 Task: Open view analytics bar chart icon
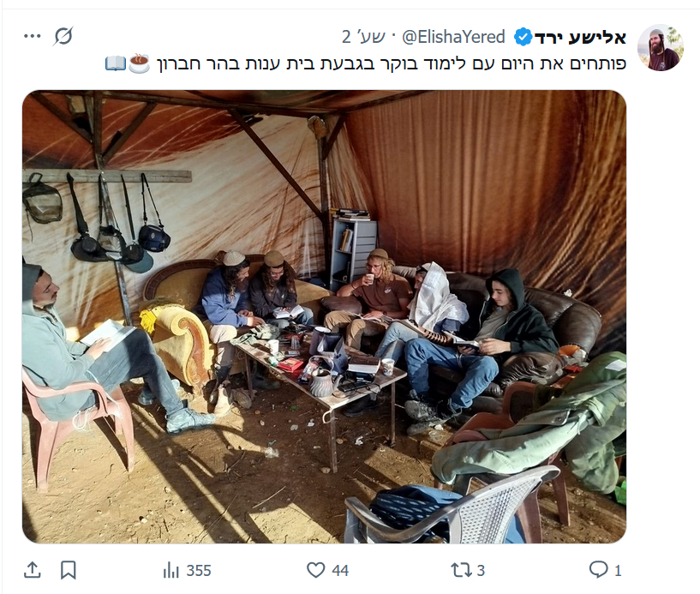(171, 570)
